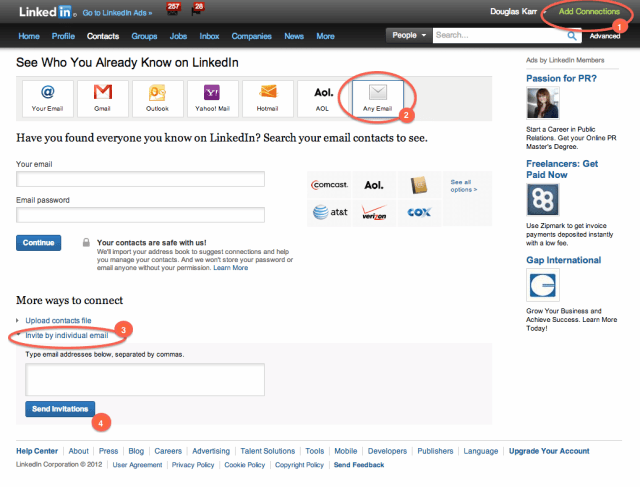Open the Careers footer link

point(168,451)
